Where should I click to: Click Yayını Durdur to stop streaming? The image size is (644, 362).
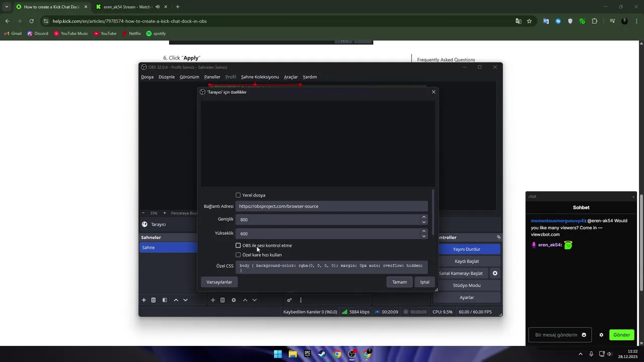(x=467, y=249)
